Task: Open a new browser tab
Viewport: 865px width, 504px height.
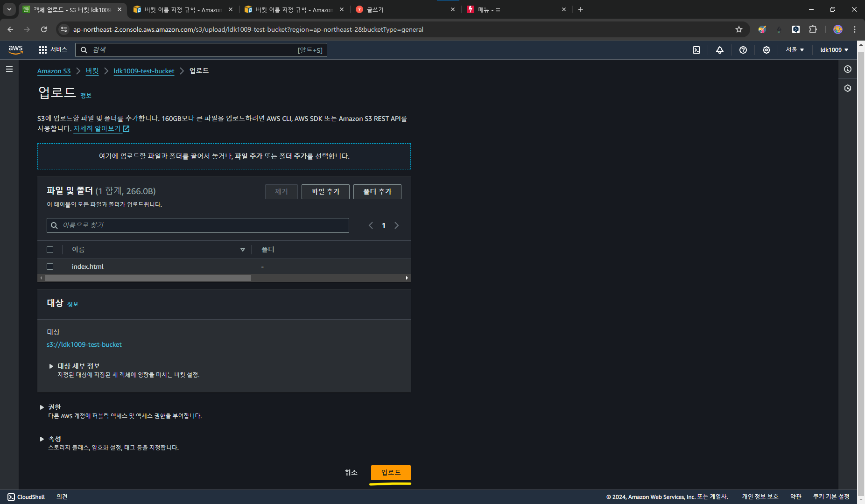Action: 581,9
